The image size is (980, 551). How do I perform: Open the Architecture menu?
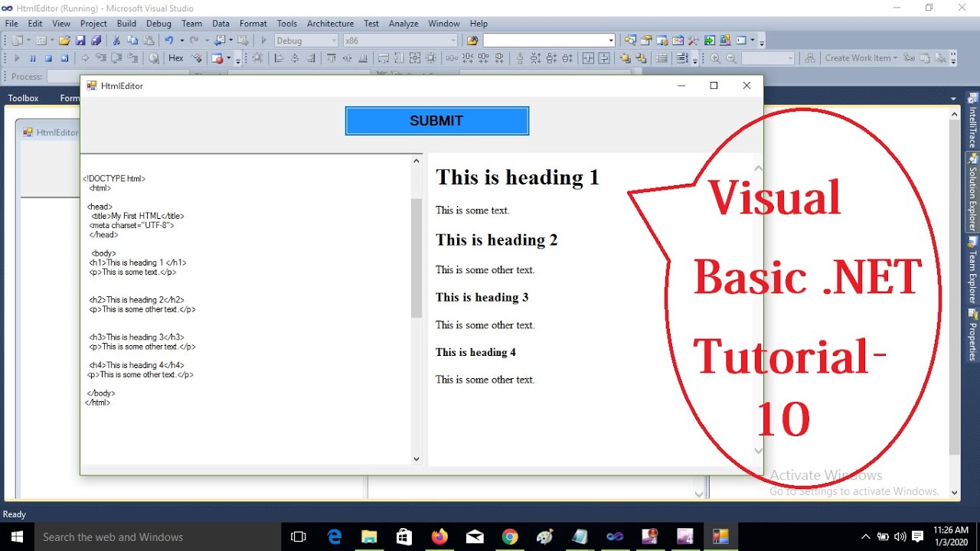330,24
